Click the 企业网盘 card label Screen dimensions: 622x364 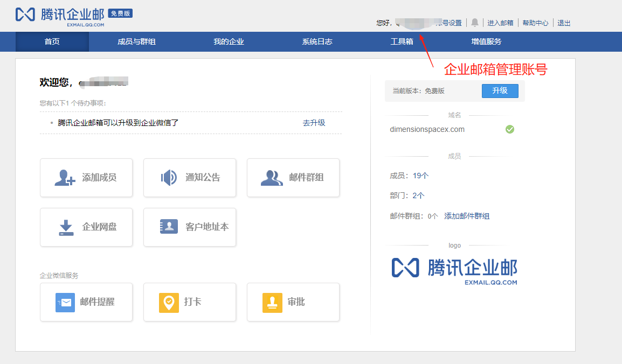[x=99, y=227]
